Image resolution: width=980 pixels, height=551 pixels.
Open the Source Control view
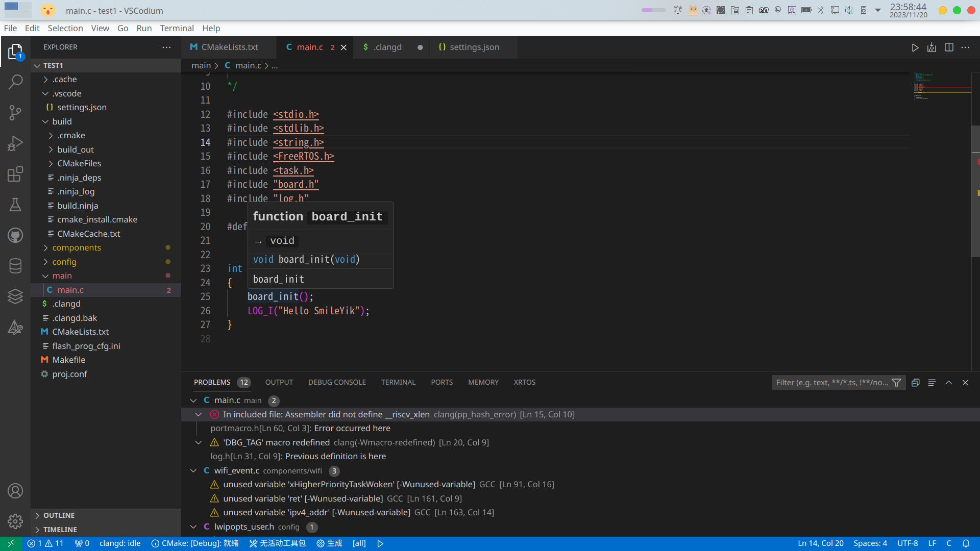click(15, 113)
